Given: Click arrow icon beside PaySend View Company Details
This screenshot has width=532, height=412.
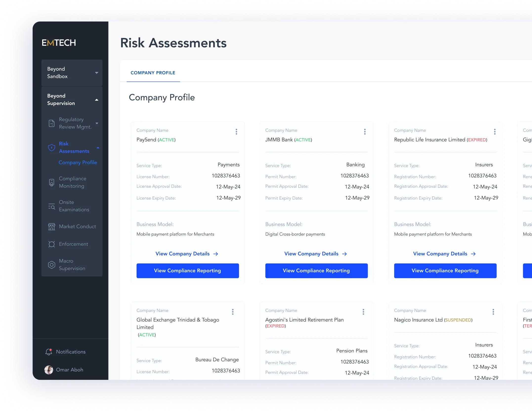Looking at the screenshot, I should click(216, 254).
